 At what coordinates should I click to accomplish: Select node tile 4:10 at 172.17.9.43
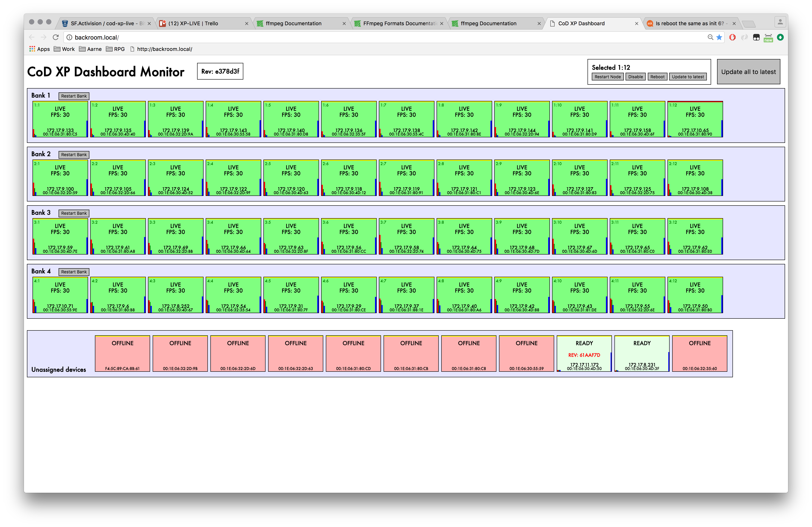click(580, 295)
